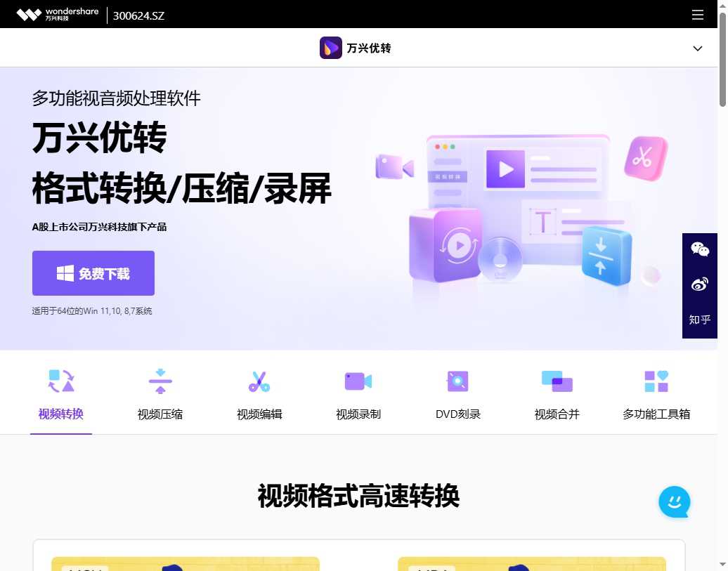Switch to the DVD刻录 tab

[457, 414]
